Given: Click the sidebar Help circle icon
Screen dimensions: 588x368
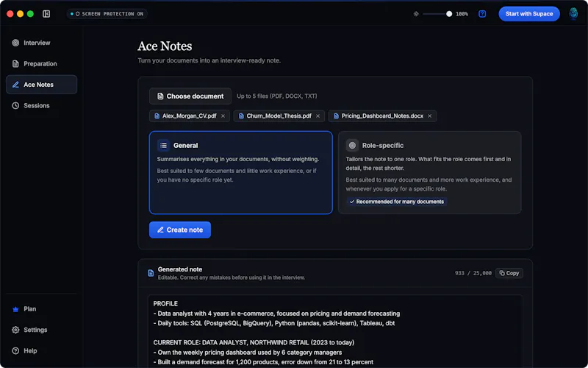Looking at the screenshot, I should pos(15,351).
